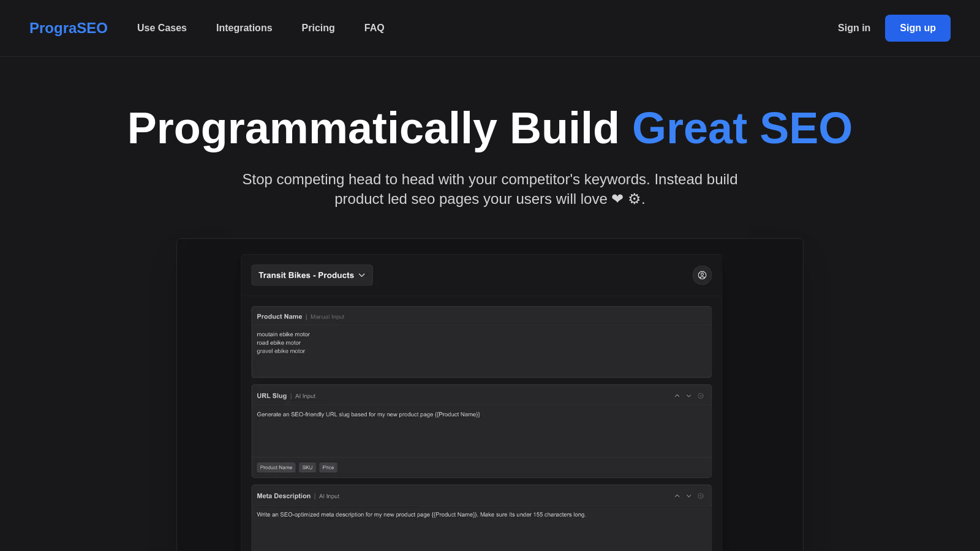Insert the Product Name variable tag

(x=276, y=468)
